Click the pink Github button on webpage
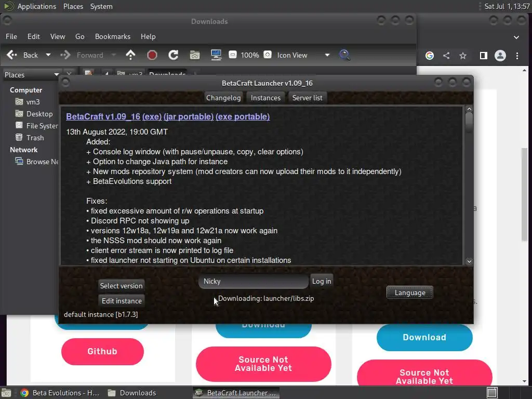 (102, 352)
